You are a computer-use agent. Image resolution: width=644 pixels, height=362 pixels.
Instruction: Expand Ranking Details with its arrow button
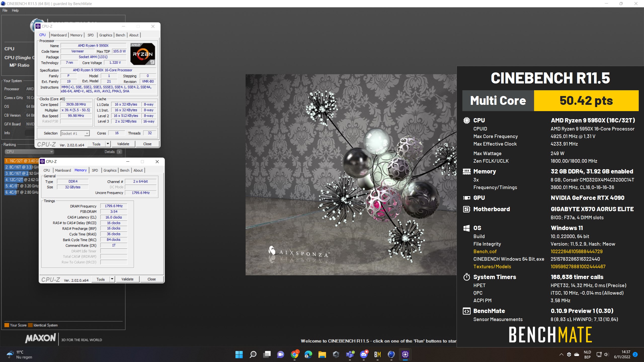point(119,152)
